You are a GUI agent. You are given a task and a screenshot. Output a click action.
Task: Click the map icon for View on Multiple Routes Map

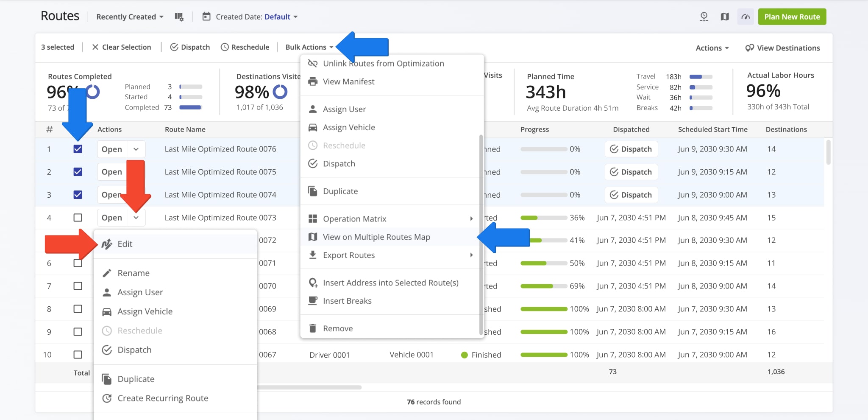pos(313,237)
